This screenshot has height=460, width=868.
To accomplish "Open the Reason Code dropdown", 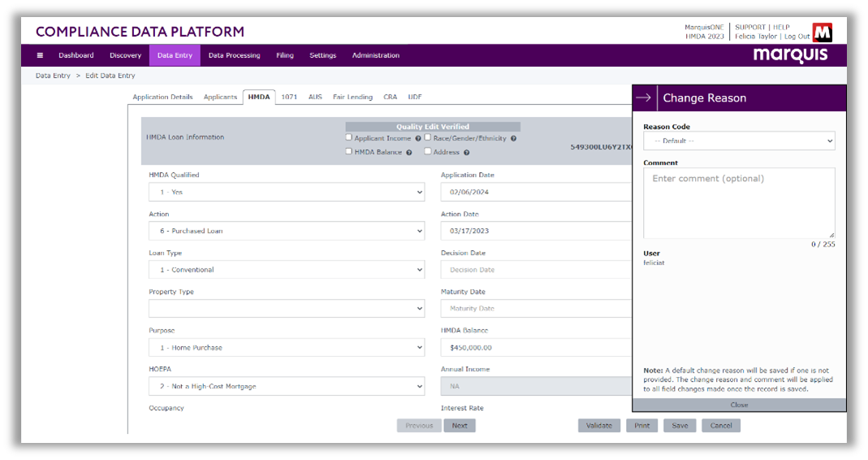I will click(x=739, y=141).
